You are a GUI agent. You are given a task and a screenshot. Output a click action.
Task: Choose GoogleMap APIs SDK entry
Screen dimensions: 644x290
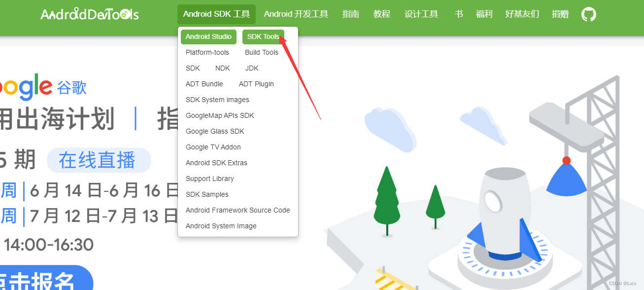coord(220,115)
